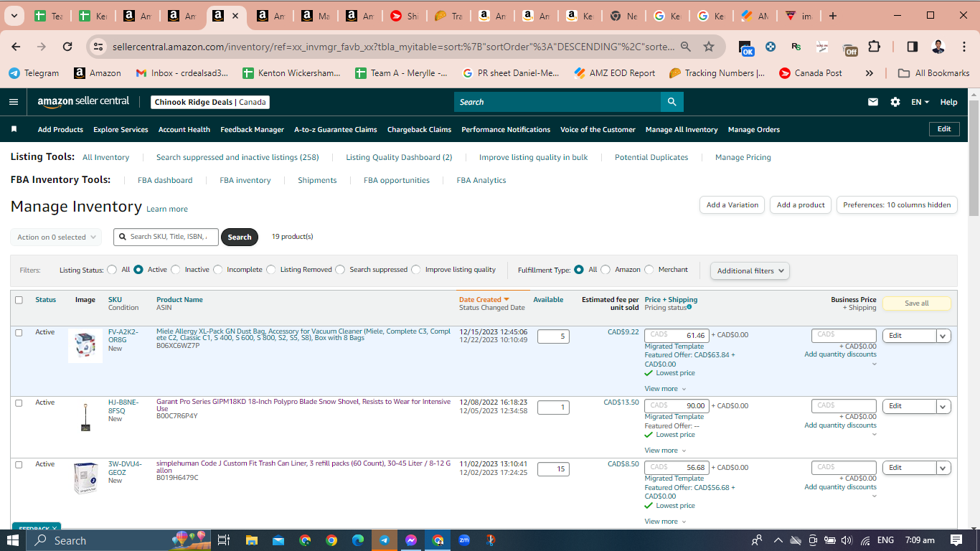The width and height of the screenshot is (980, 551).
Task: Open Manage Orders in nav bar
Action: pos(754,130)
